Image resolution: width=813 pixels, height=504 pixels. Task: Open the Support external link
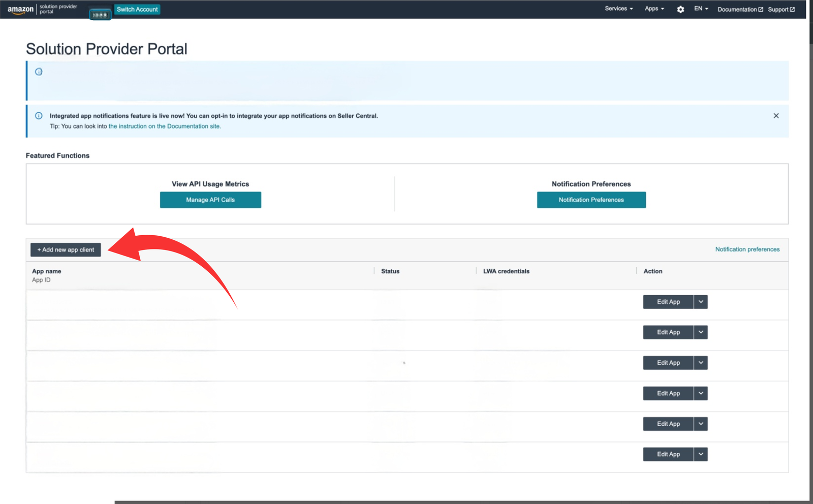pyautogui.click(x=781, y=9)
